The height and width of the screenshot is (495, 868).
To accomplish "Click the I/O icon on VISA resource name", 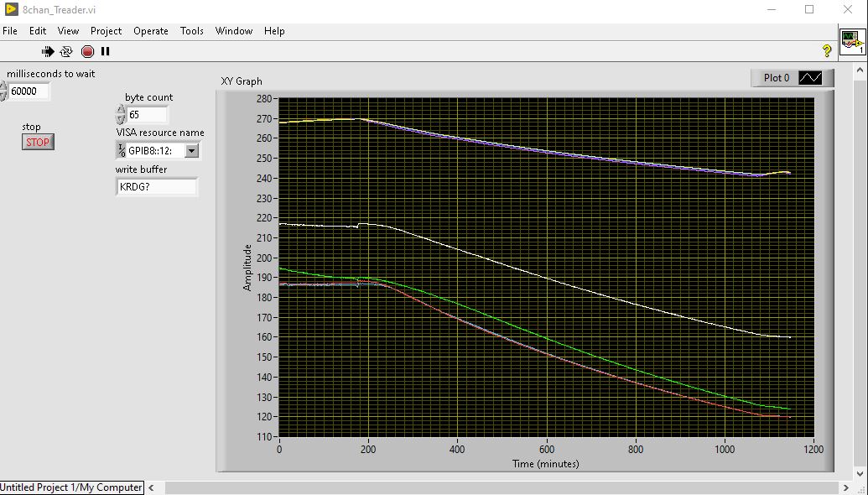I will (121, 151).
